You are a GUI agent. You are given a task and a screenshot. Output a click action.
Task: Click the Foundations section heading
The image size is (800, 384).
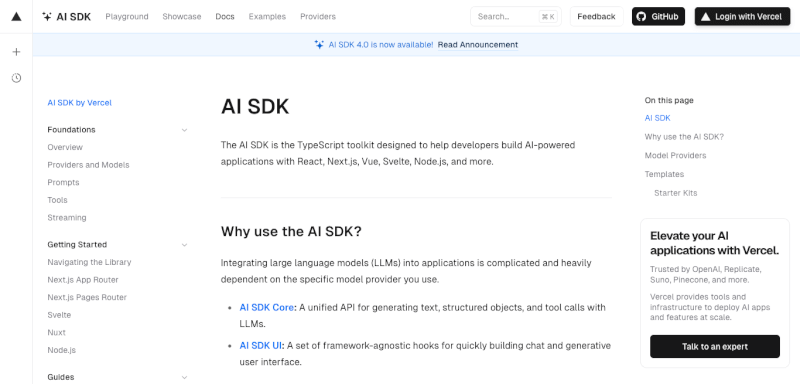pyautogui.click(x=71, y=130)
